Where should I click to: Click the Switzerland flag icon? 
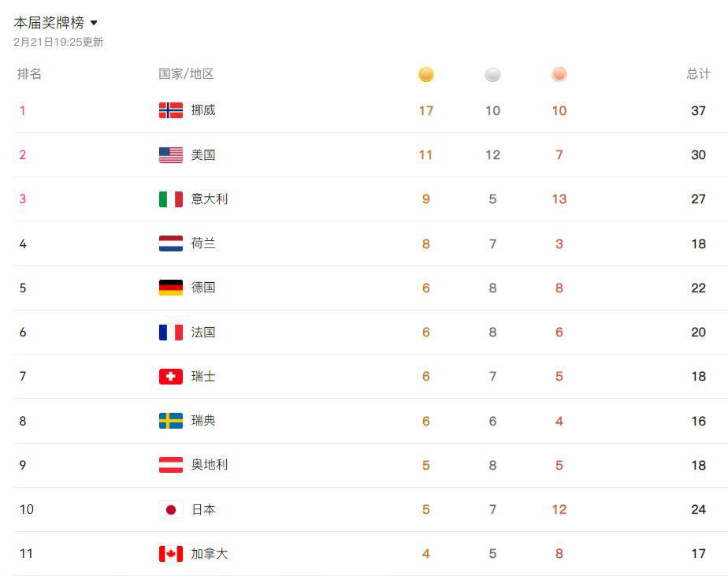pos(171,377)
